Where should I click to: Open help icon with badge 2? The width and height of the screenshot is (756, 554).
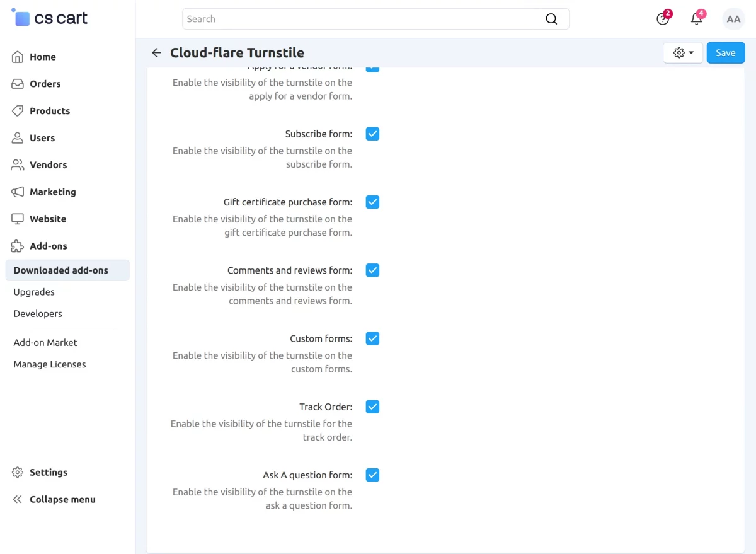tap(663, 18)
